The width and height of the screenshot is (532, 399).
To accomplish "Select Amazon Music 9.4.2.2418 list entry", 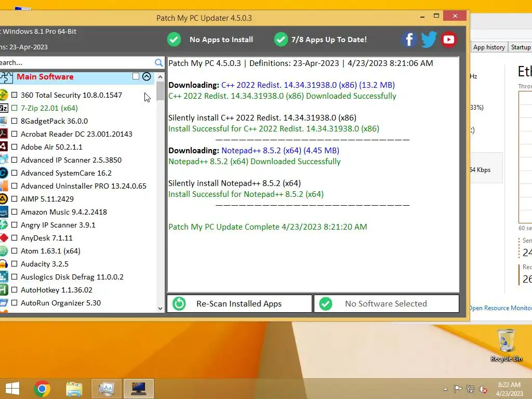I will [x=64, y=212].
